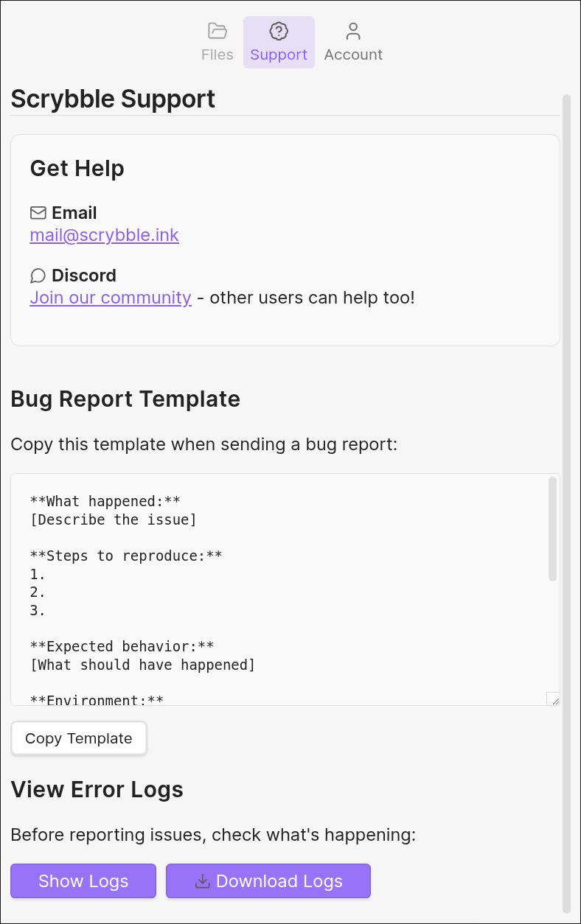Click the text area resize handle corner
The image size is (581, 924).
click(x=553, y=699)
